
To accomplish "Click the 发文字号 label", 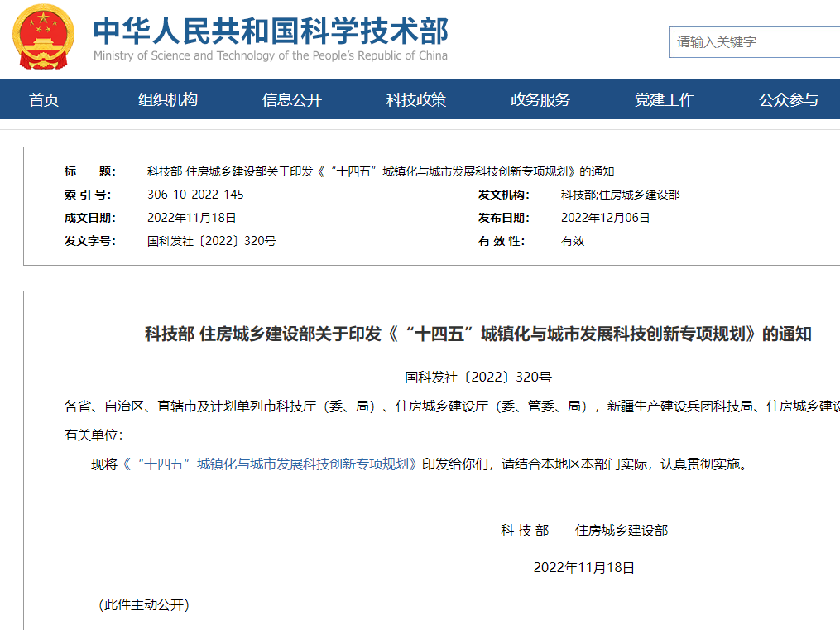I will [x=90, y=241].
